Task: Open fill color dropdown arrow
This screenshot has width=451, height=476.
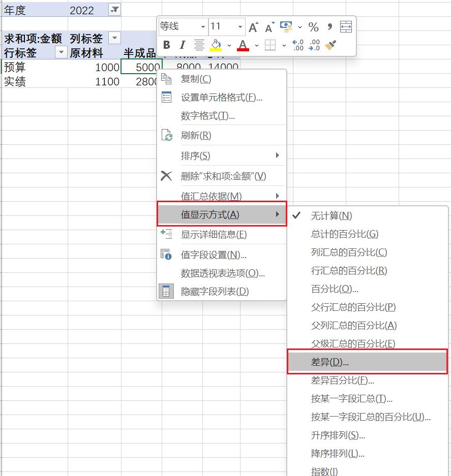Action: pos(229,45)
